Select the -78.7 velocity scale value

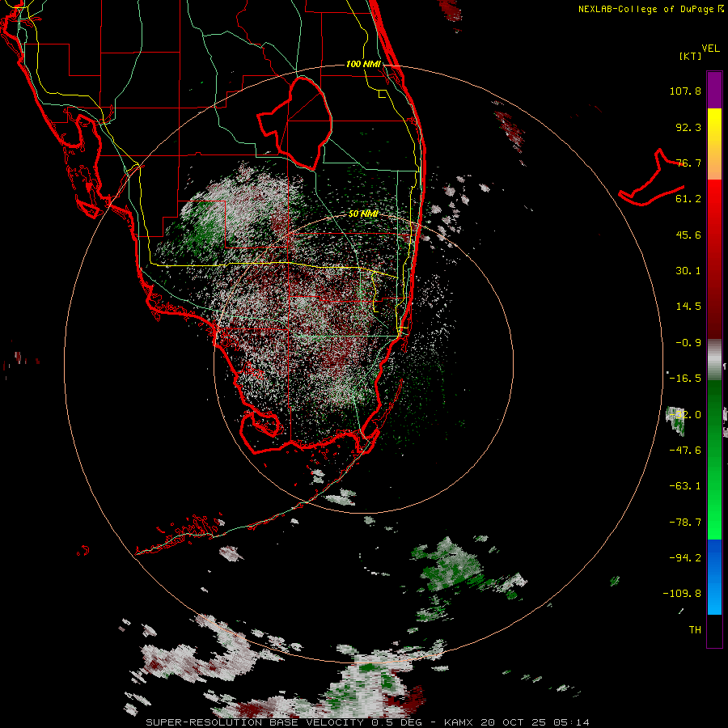pyautogui.click(x=685, y=523)
